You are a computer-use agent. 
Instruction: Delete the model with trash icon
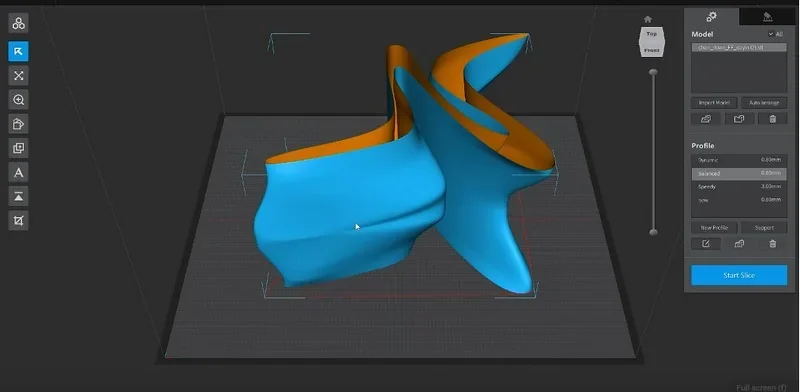(x=772, y=119)
